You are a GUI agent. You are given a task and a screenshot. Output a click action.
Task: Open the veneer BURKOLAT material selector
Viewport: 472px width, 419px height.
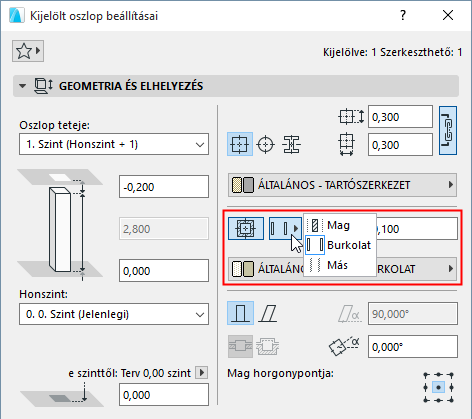[342, 269]
